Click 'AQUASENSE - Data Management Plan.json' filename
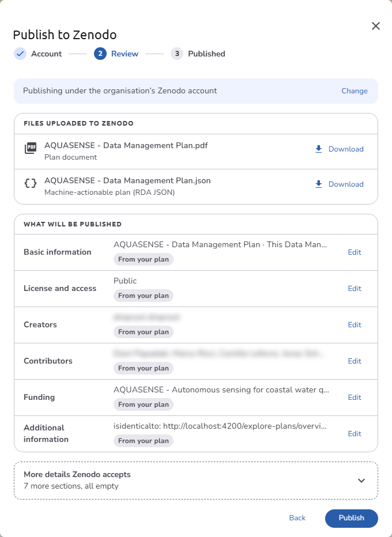 click(127, 180)
